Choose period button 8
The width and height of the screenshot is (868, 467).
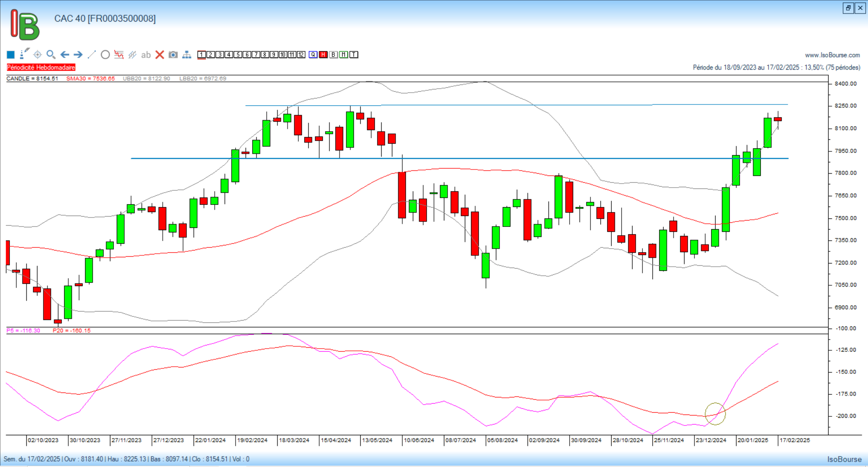[265, 55]
